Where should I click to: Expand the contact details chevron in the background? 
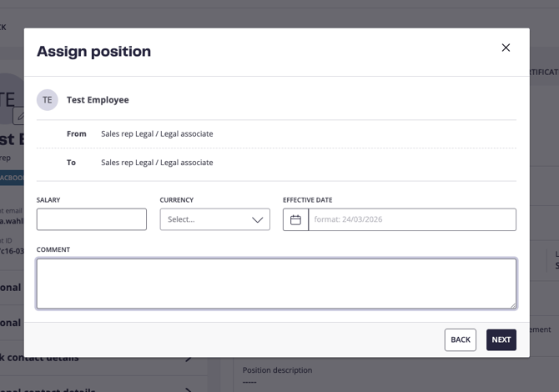(x=189, y=359)
